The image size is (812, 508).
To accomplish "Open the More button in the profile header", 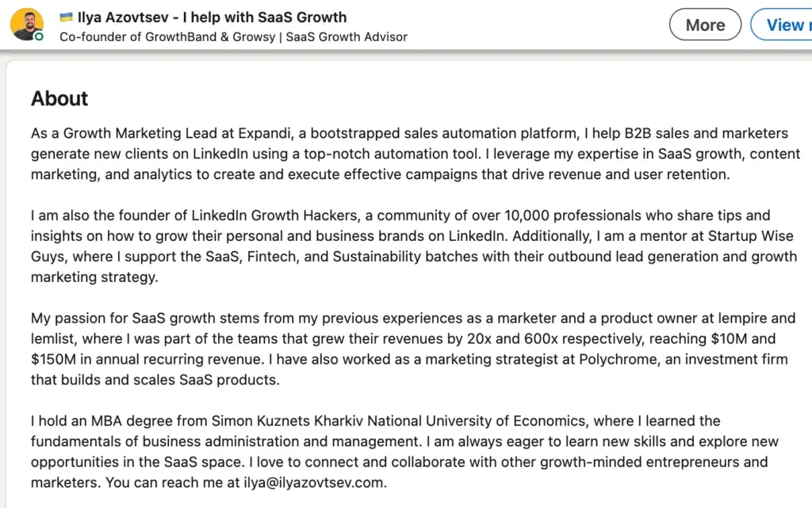I will (x=705, y=25).
